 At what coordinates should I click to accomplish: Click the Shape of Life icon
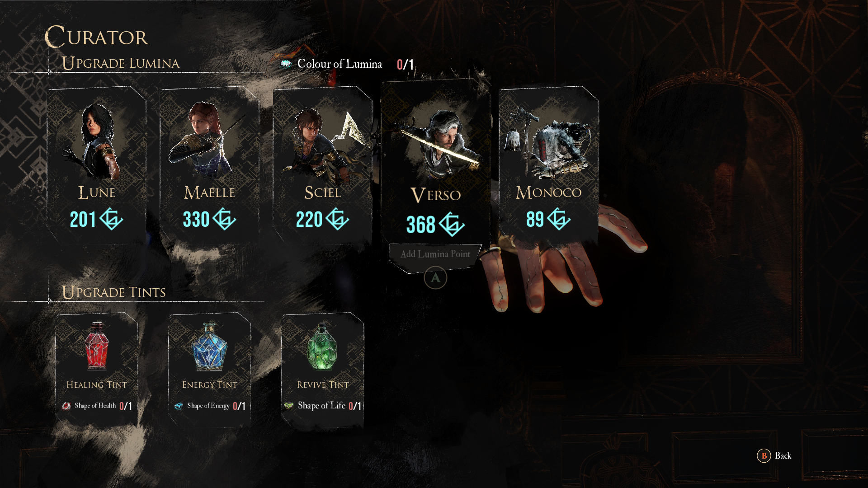[x=289, y=406]
